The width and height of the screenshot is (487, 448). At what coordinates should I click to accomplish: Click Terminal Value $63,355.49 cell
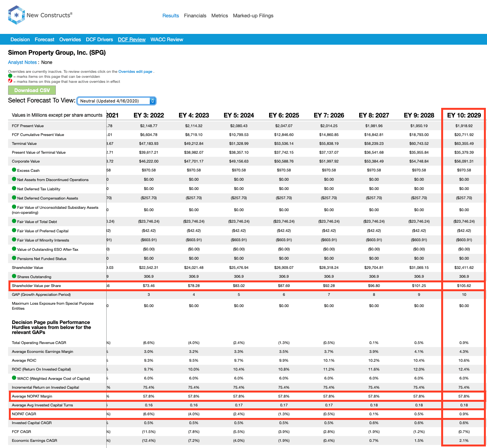coord(464,144)
